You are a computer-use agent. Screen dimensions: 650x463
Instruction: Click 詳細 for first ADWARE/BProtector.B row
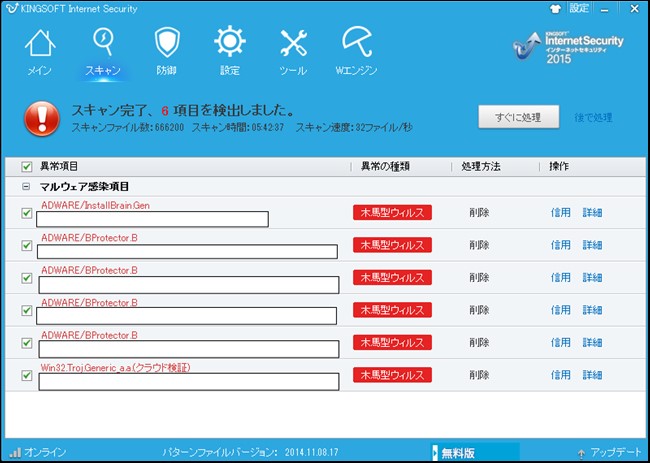coord(592,245)
